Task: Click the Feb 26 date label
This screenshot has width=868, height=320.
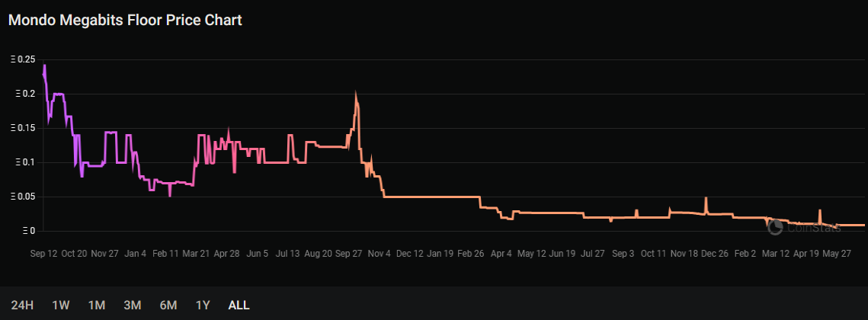Action: tap(471, 254)
